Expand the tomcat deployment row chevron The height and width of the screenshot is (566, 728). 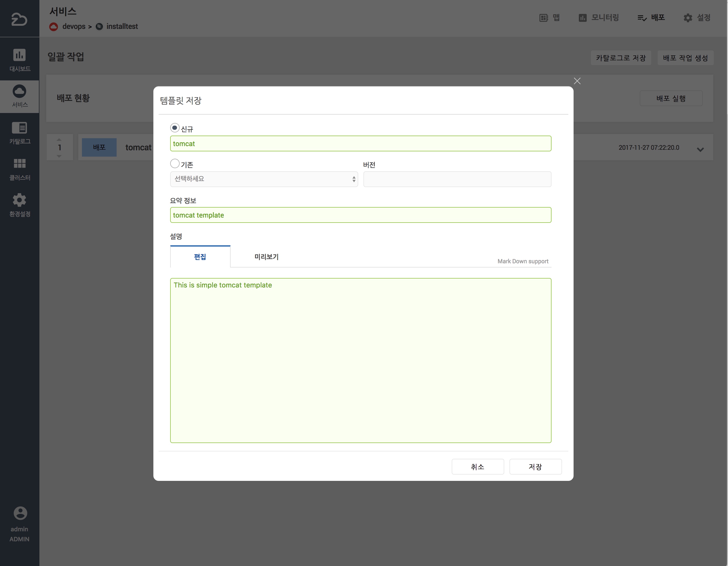pos(700,150)
